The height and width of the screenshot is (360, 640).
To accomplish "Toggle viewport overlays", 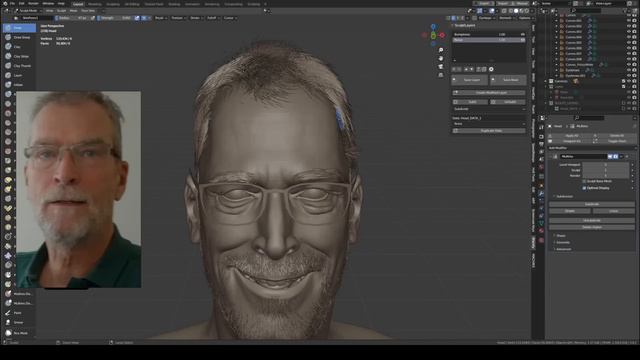I will point(492,11).
